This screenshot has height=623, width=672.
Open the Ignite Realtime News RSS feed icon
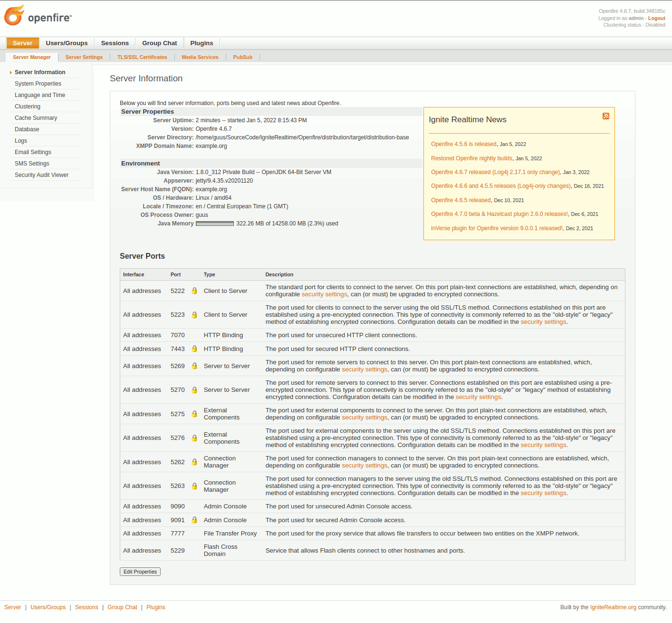click(x=606, y=116)
